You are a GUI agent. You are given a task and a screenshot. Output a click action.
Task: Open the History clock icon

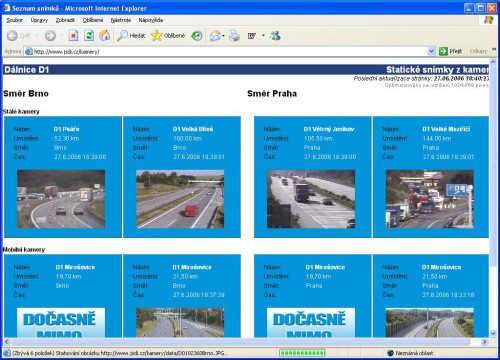(197, 36)
